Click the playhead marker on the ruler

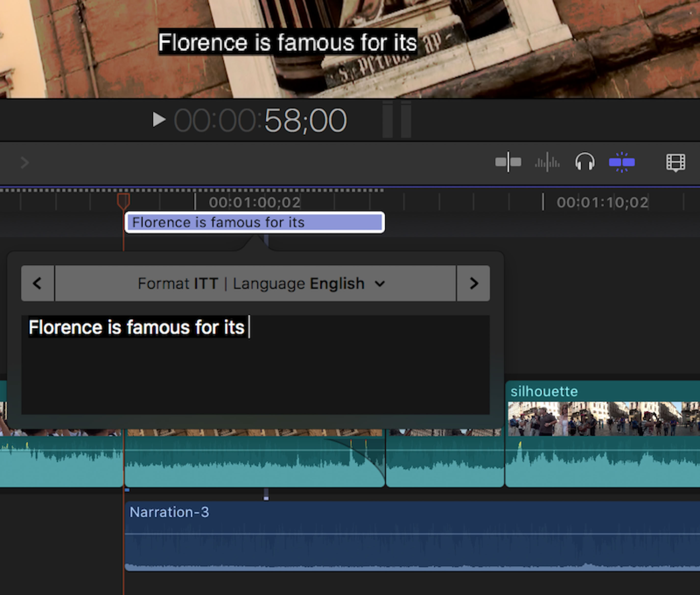pyautogui.click(x=124, y=200)
